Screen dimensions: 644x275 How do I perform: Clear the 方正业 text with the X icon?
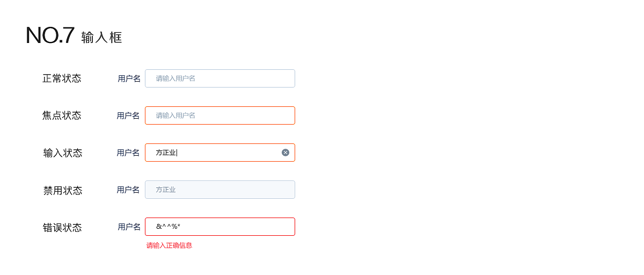click(x=286, y=153)
